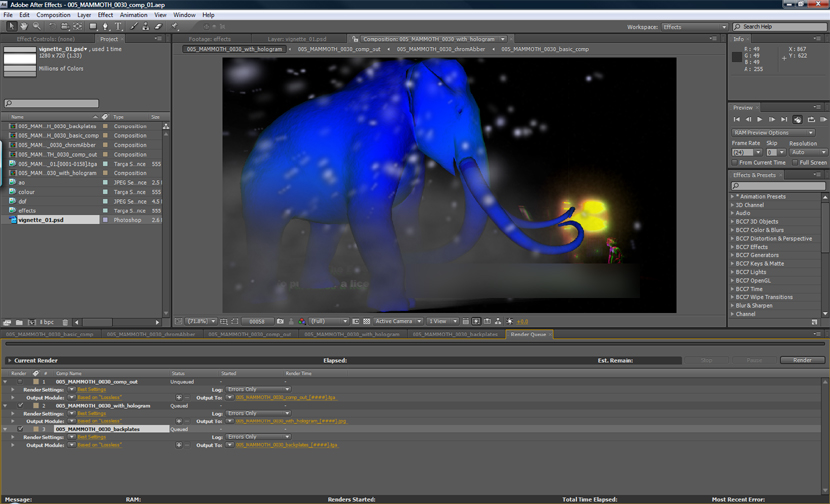This screenshot has width=830, height=504.
Task: Toggle the Region of Interest icon
Action: coord(356,321)
